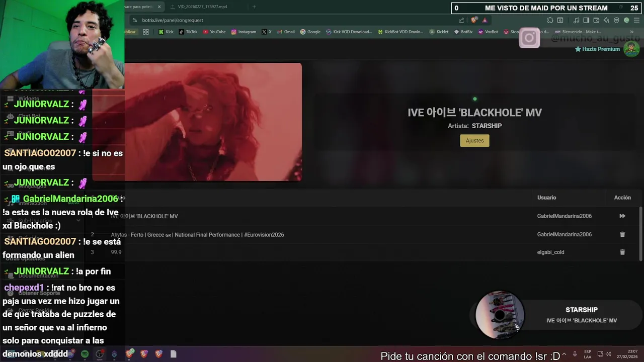Click the Ajustes button
Screen dimensions: 644x362
coord(474,141)
